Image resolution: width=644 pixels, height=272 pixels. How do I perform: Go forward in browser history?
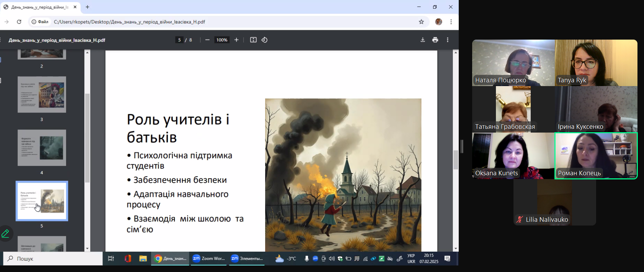click(7, 22)
